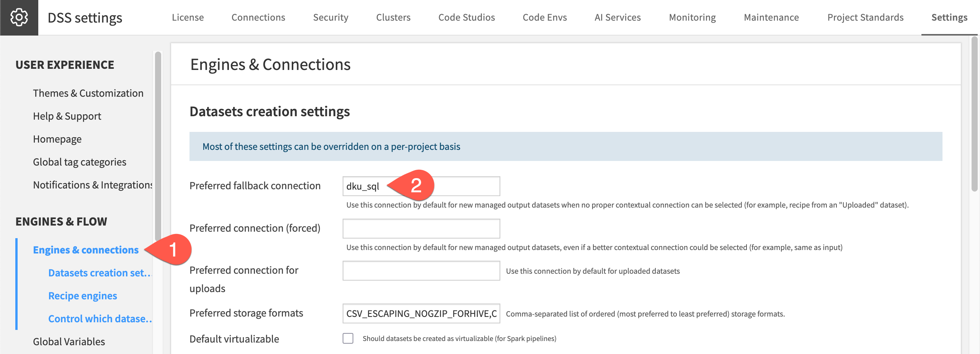Go to the Monitoring tab
This screenshot has width=980, height=354.
point(692,18)
